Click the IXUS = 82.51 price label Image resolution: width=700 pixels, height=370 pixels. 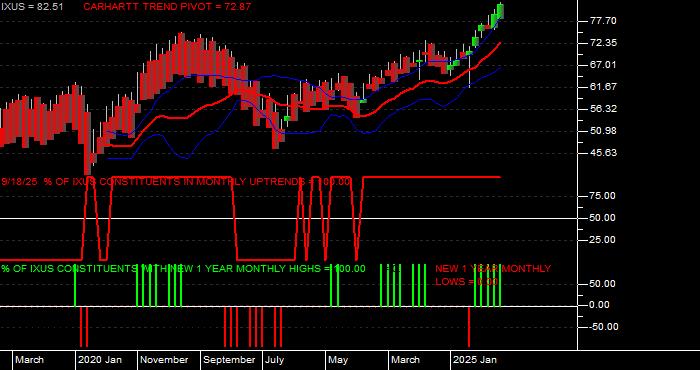pos(32,7)
